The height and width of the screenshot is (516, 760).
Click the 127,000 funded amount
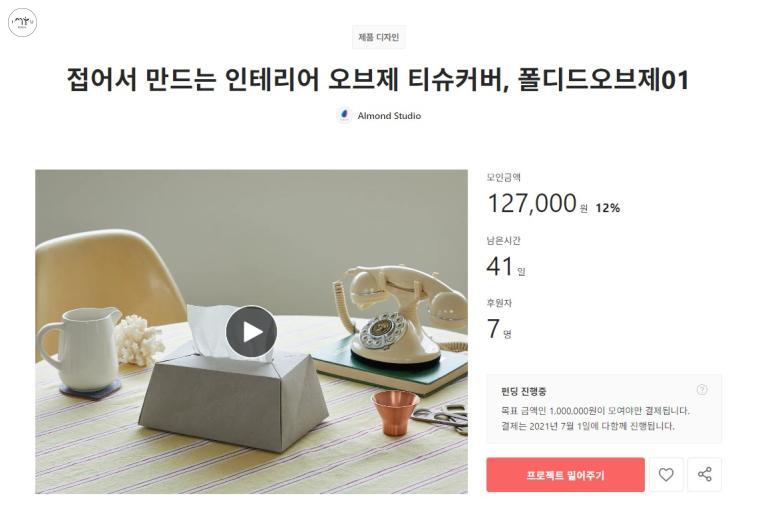coord(532,203)
